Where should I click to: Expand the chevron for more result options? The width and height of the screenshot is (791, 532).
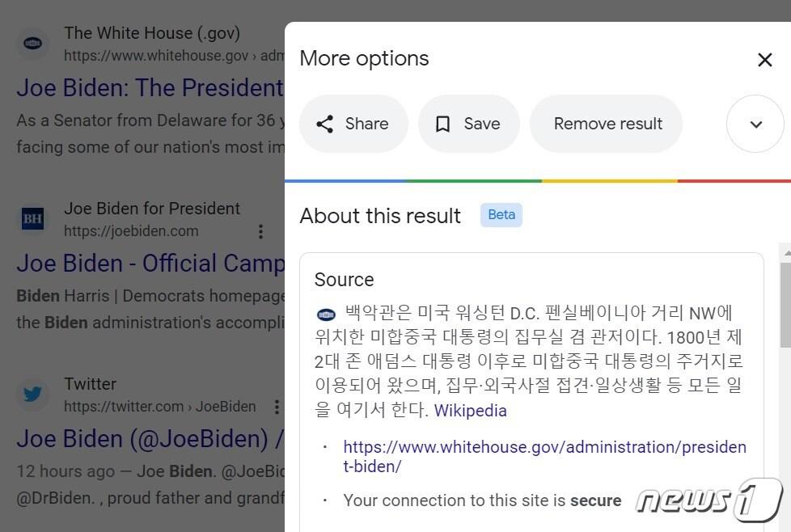pyautogui.click(x=755, y=124)
